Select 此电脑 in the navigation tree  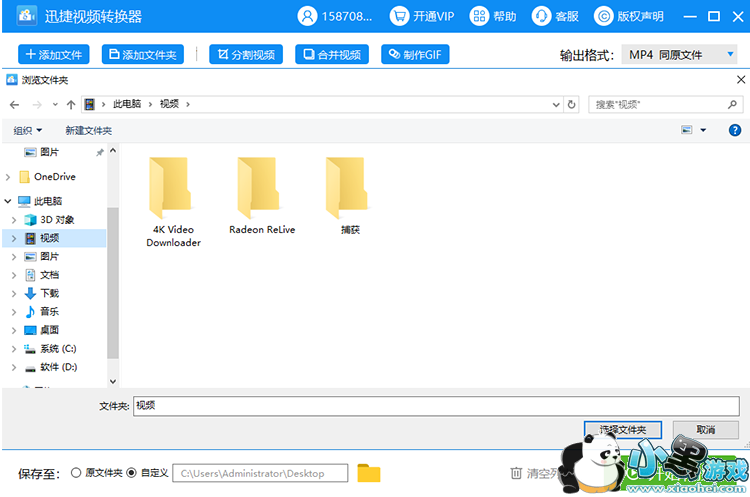tap(47, 201)
